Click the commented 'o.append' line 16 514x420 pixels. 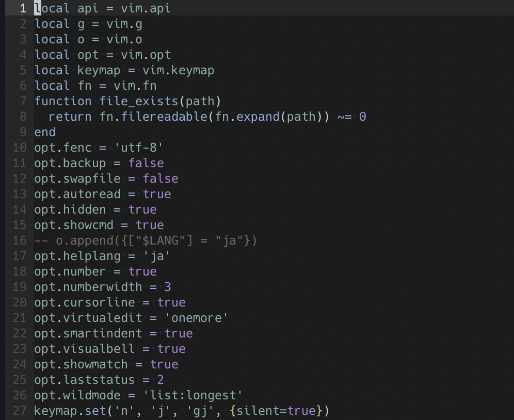pos(146,240)
